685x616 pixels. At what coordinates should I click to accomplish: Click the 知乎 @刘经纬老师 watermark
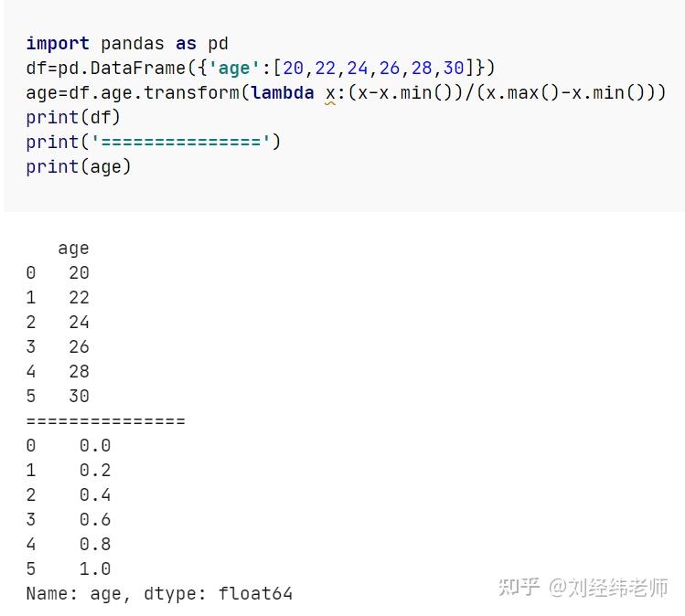click(x=583, y=587)
